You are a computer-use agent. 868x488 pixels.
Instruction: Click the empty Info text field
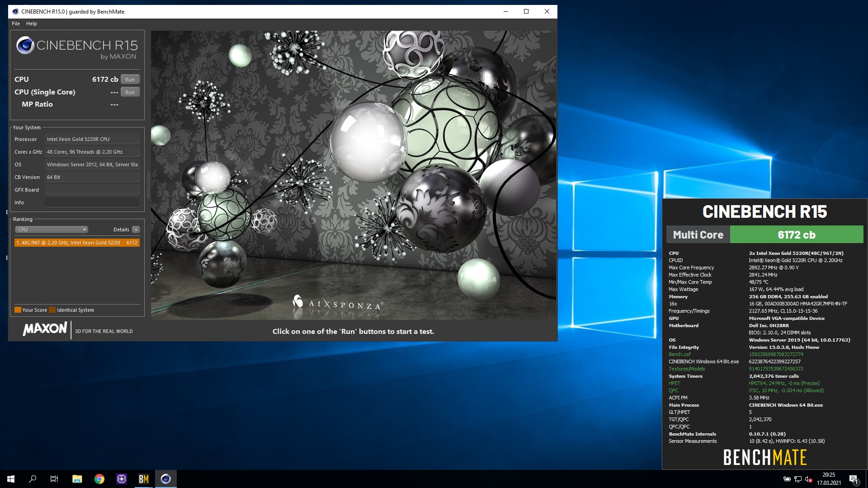[x=92, y=202]
